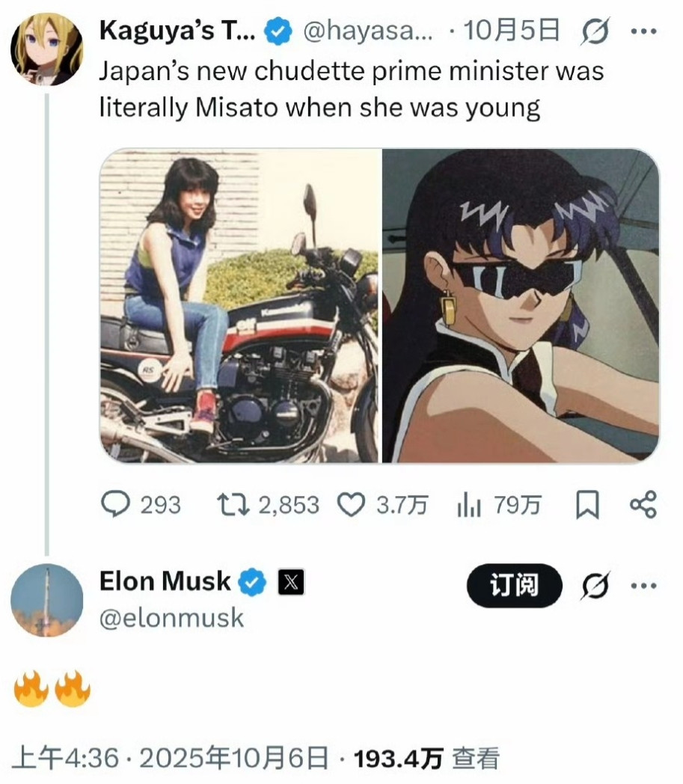Open more options on Elon's tweet
This screenshot has width=683, height=784.
(x=643, y=586)
